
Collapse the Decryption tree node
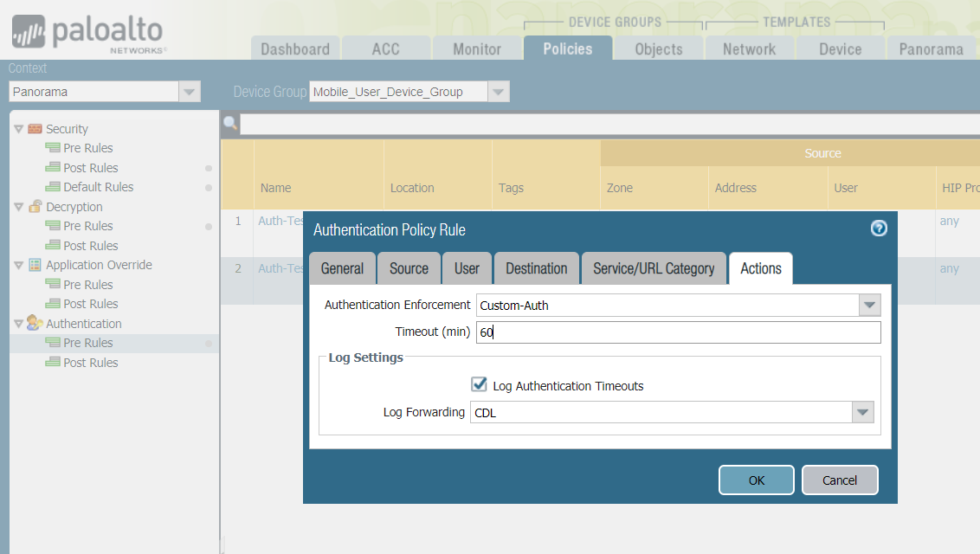19,207
